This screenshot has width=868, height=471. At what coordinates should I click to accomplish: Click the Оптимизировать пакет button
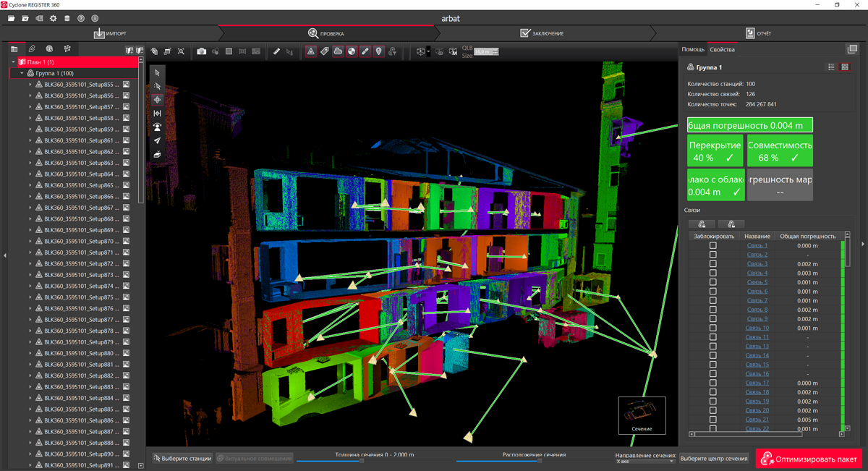809,459
